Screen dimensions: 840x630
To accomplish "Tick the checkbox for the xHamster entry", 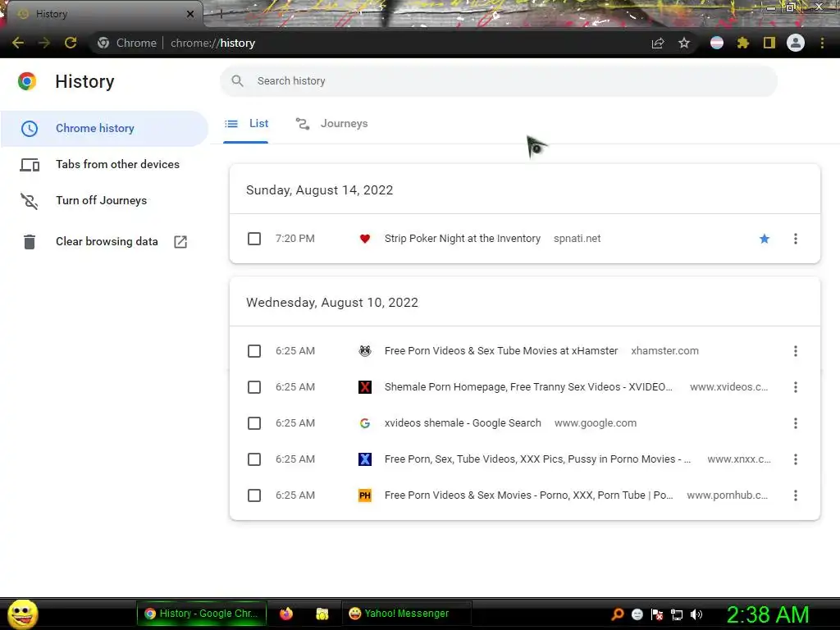I will click(254, 351).
